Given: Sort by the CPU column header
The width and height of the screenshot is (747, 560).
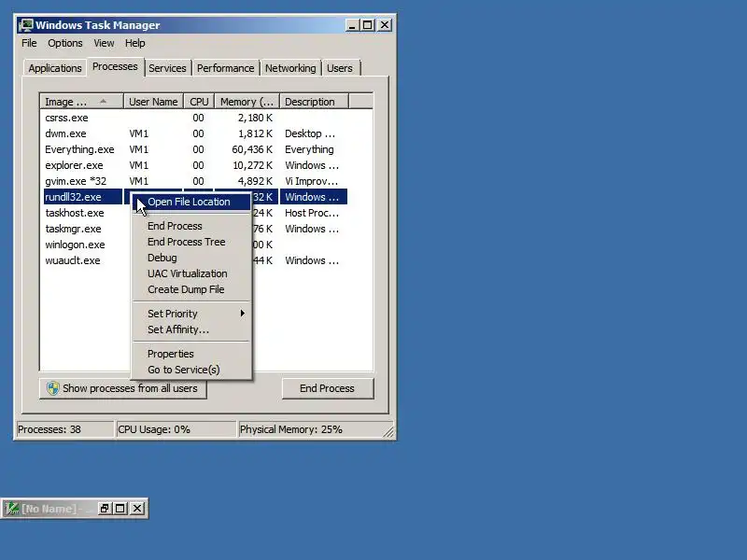Looking at the screenshot, I should (x=199, y=102).
